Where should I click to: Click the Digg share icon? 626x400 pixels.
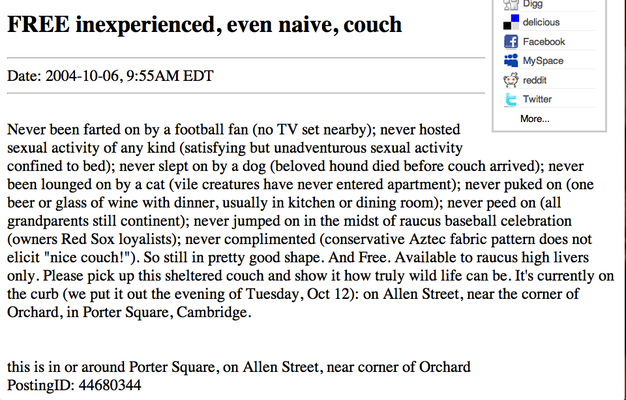pos(511,4)
